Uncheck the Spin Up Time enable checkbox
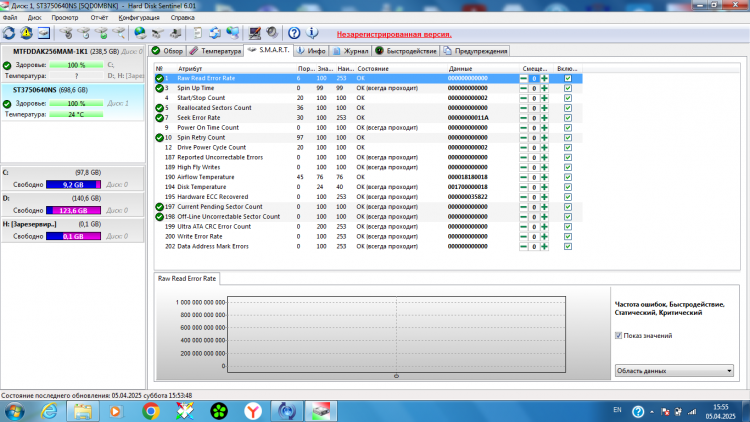This screenshot has height=422, width=750. point(568,88)
